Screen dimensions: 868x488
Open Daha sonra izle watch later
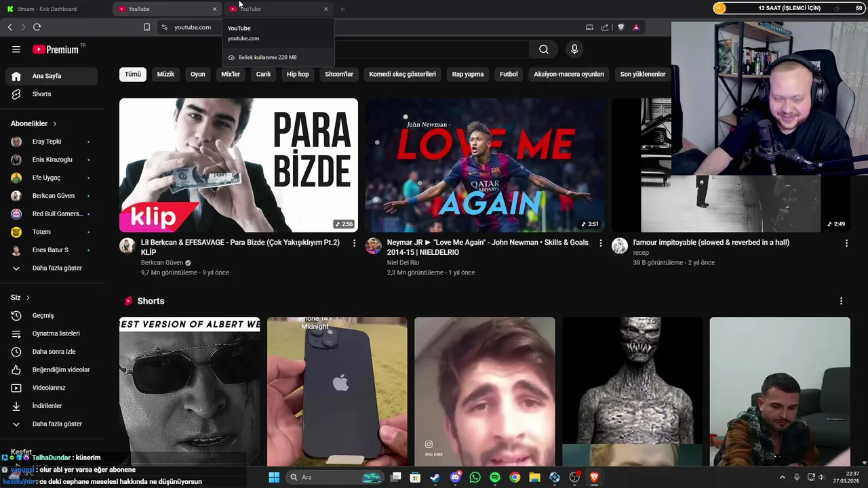pyautogui.click(x=52, y=352)
